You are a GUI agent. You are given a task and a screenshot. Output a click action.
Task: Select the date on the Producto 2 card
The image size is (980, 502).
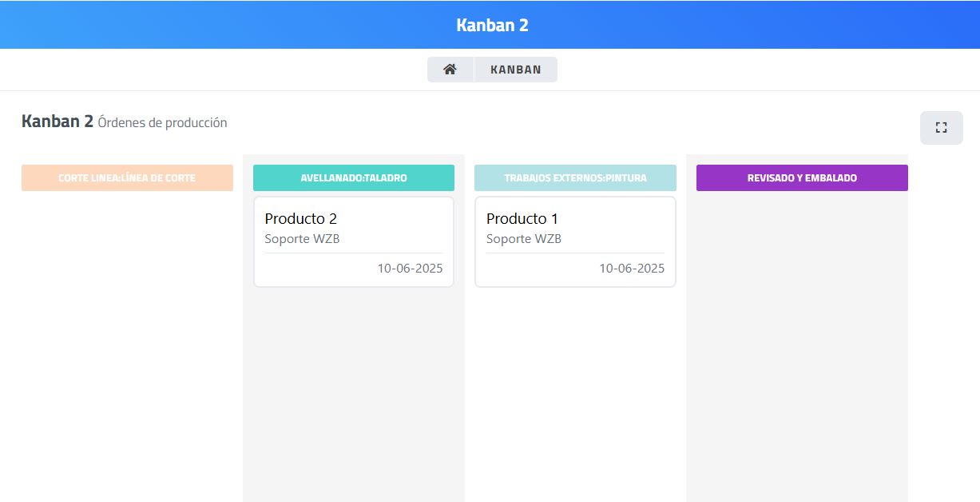(x=410, y=269)
